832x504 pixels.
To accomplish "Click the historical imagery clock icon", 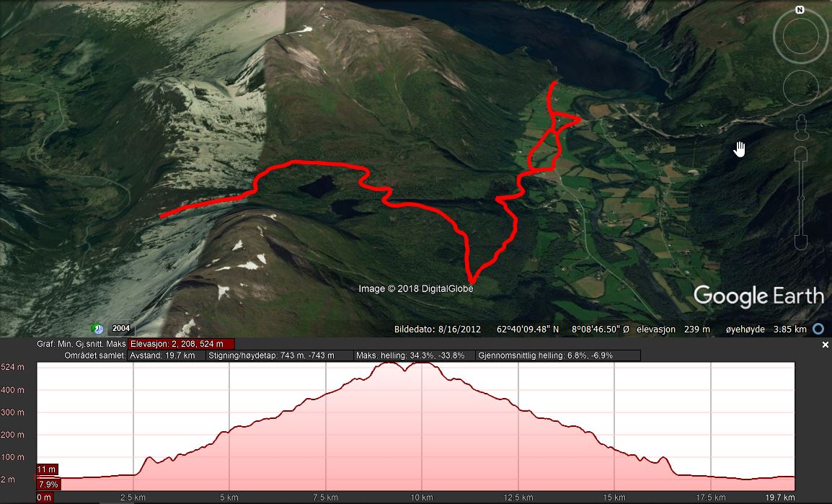I will pos(97,329).
